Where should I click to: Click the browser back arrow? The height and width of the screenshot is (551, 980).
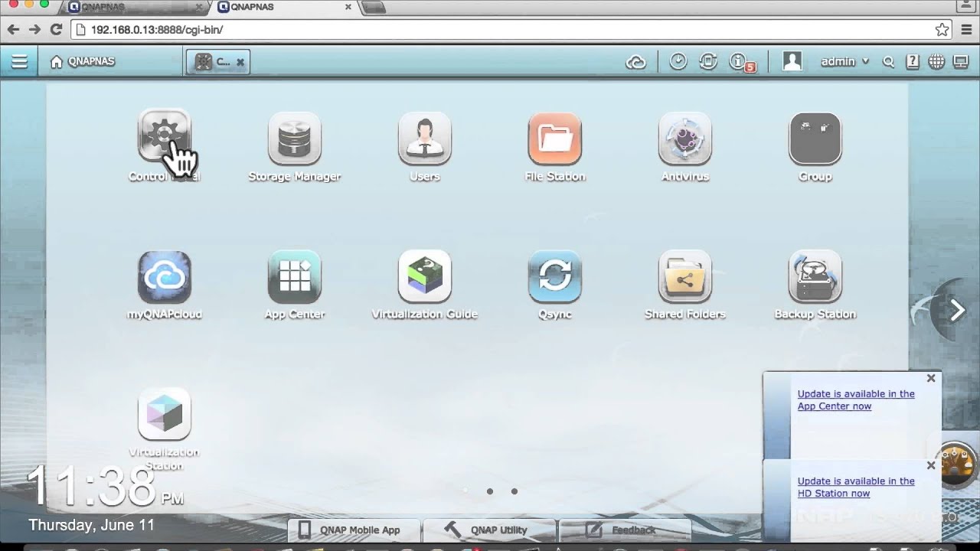[13, 29]
